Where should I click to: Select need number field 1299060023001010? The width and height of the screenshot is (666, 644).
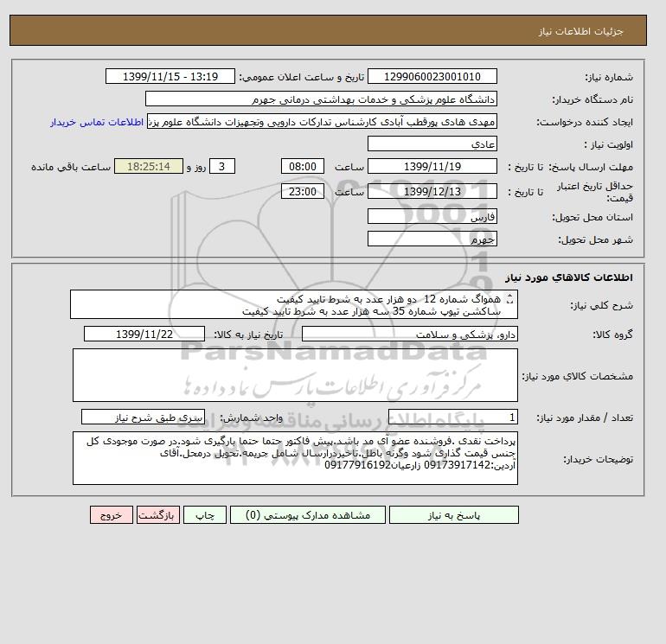[432, 76]
